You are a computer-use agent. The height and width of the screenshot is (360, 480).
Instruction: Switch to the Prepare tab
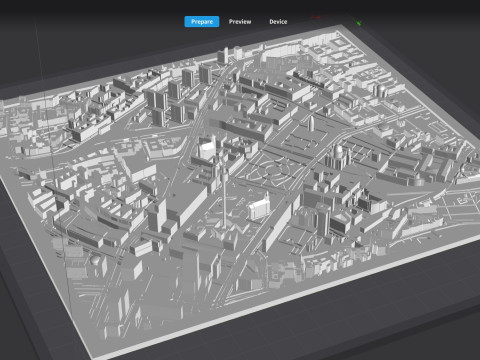202,22
